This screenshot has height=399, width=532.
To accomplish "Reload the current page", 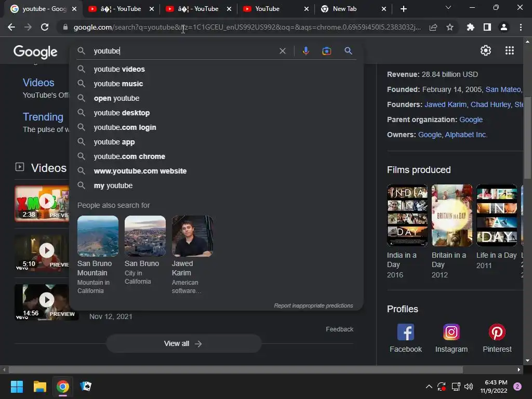I will tap(45, 27).
